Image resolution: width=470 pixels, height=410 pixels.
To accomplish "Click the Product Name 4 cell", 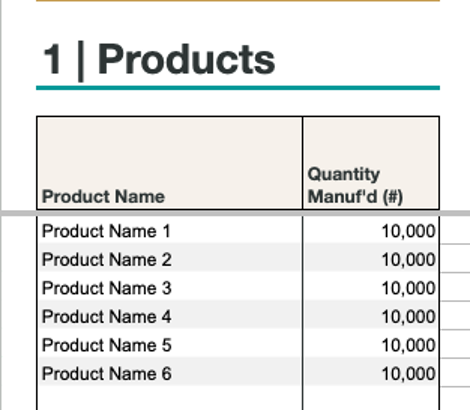I will pos(169,315).
